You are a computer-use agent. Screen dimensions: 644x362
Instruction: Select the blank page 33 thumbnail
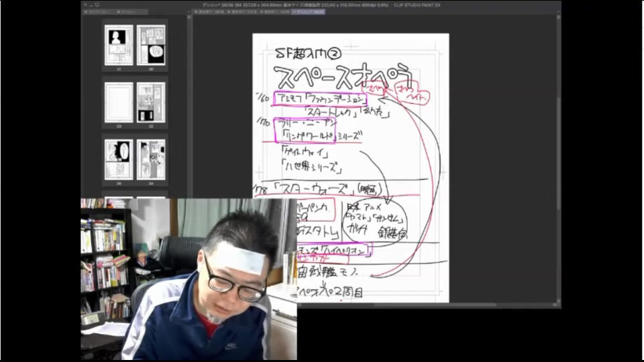(x=119, y=103)
